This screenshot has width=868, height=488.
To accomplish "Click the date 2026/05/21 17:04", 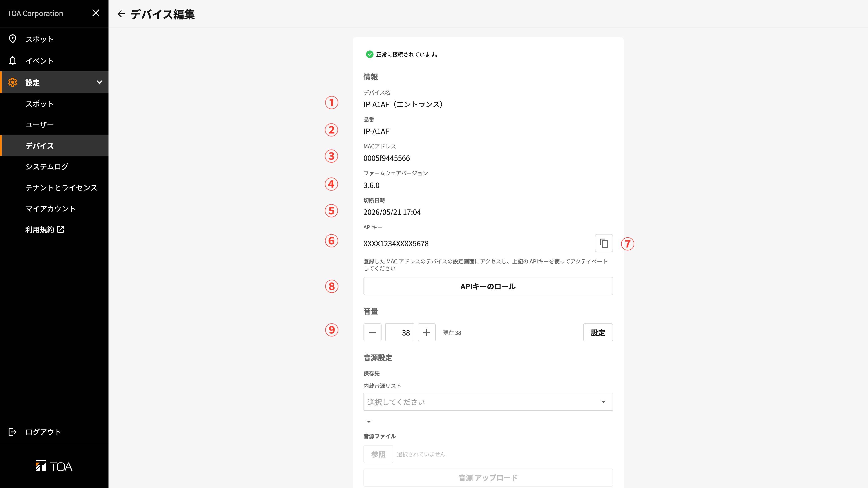I will click(392, 212).
